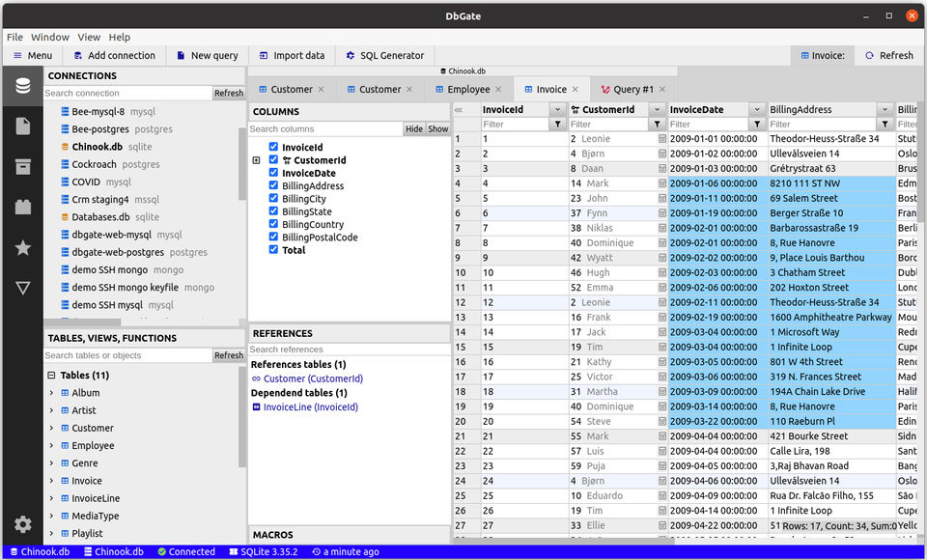Screen dimensions: 927x560
Task: Open the database connections sidebar icon
Action: coord(22,86)
